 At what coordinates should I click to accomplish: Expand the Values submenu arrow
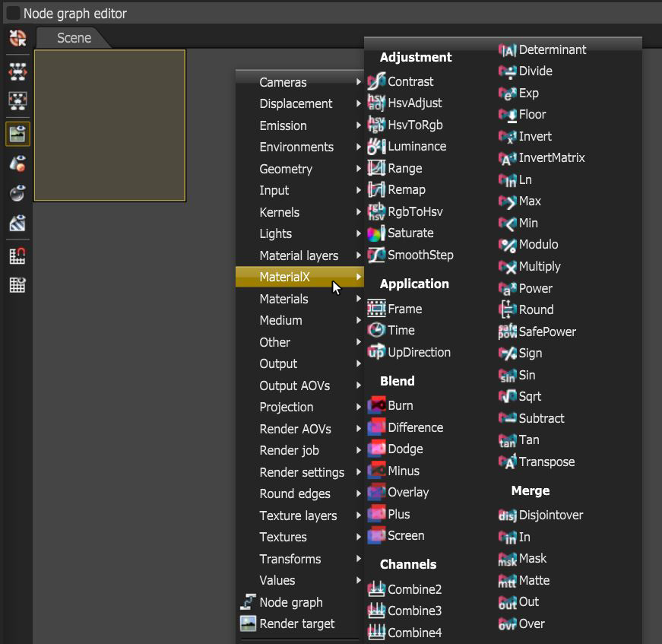click(x=359, y=580)
